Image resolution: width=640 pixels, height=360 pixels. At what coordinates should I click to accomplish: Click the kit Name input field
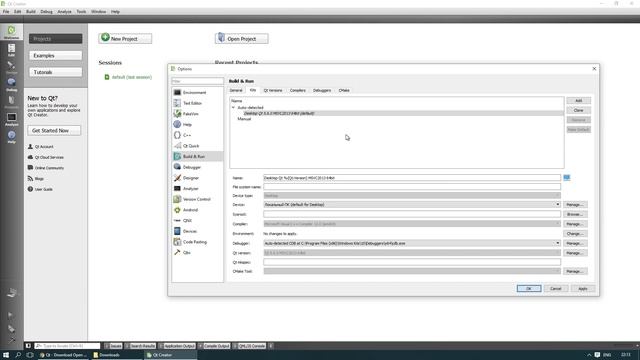412,178
